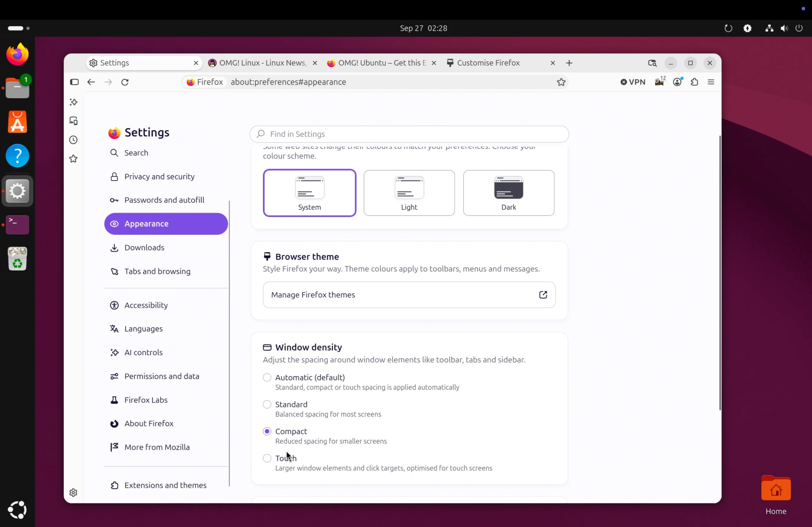
Task: Select Touch window density
Action: click(267, 458)
